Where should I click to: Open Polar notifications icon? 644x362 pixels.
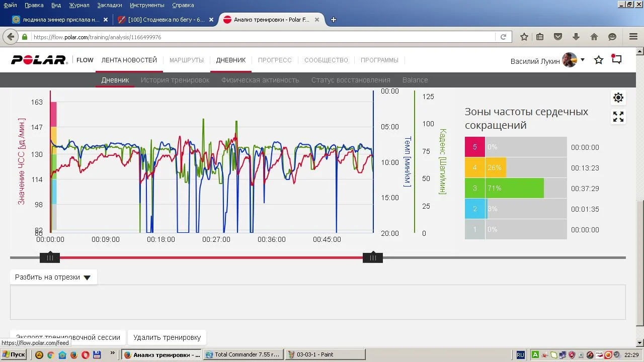click(616, 59)
